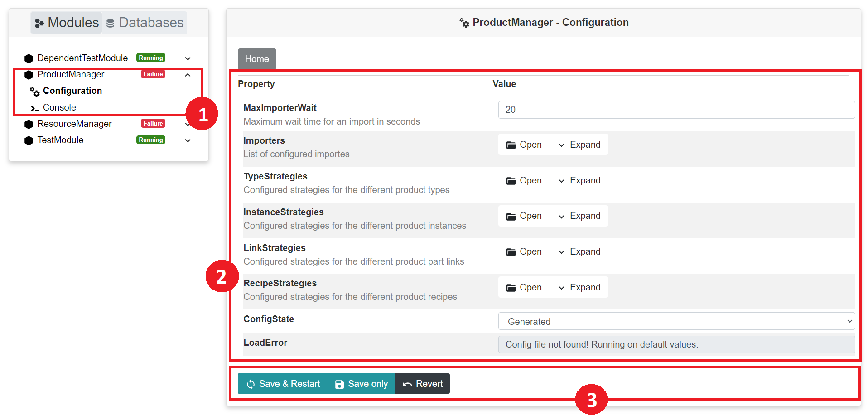Click the Value column header

pos(504,84)
